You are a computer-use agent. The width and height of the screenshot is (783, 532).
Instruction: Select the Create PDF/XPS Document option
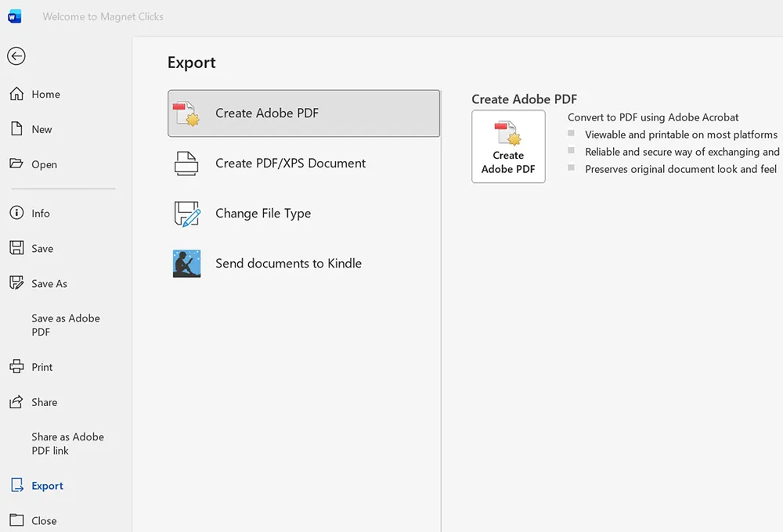[290, 163]
